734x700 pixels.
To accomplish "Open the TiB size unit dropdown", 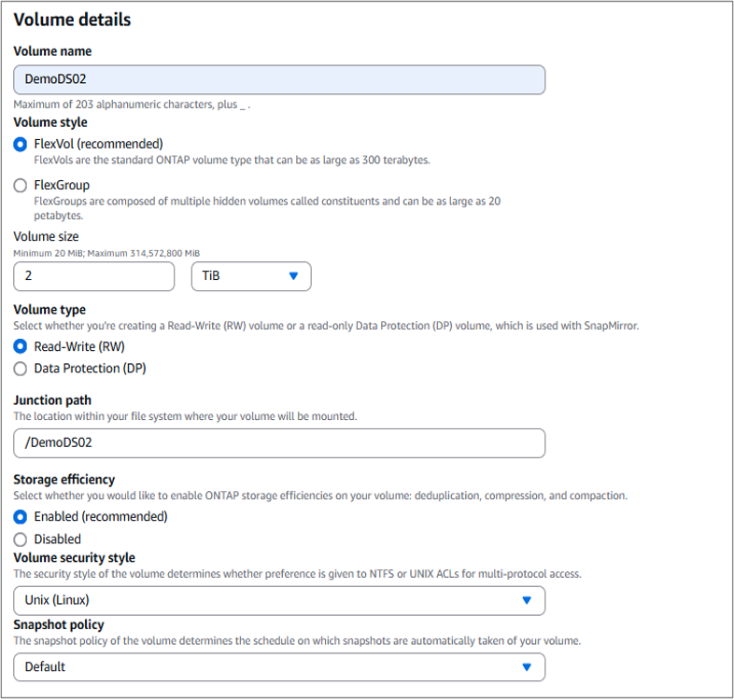I will (250, 276).
